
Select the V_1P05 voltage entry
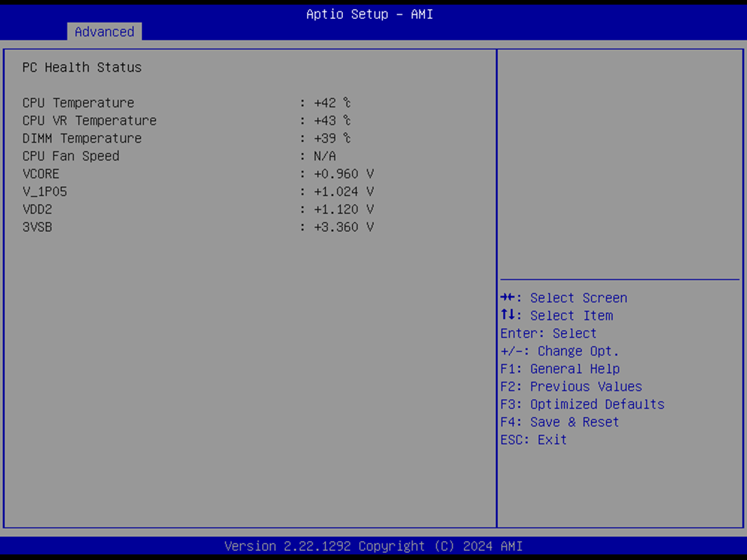point(45,191)
